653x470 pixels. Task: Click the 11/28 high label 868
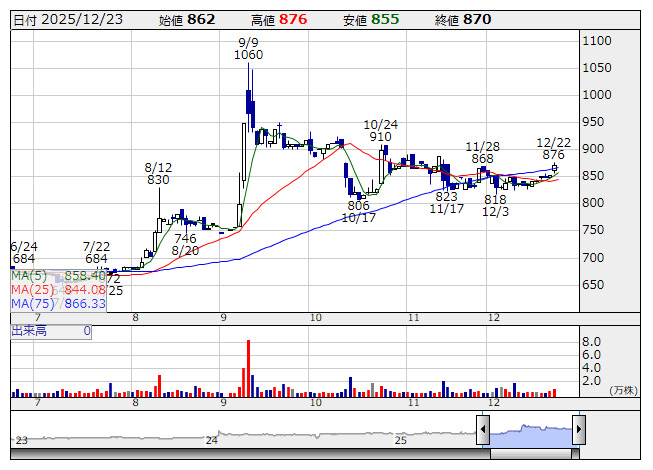482,158
